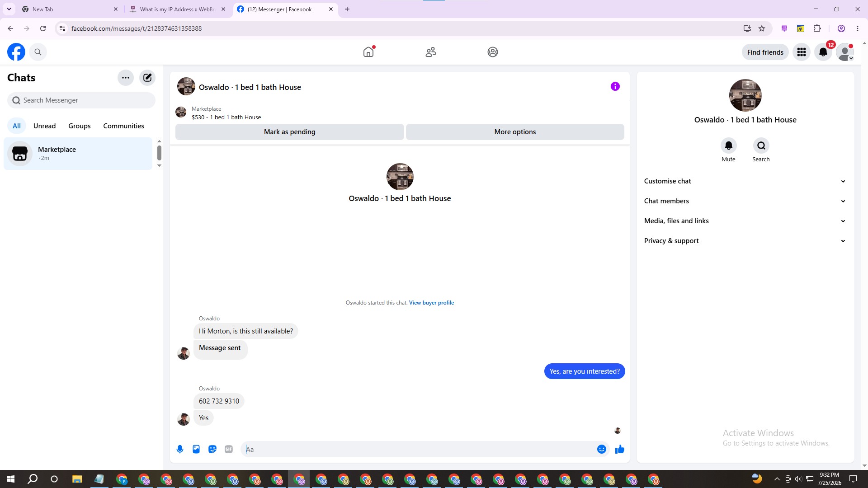
Task: Open File Explorer from the taskbar
Action: coord(77,479)
